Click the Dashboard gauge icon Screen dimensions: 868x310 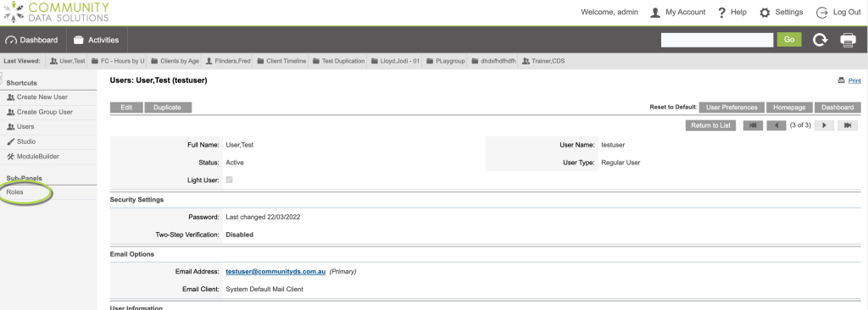coord(11,40)
